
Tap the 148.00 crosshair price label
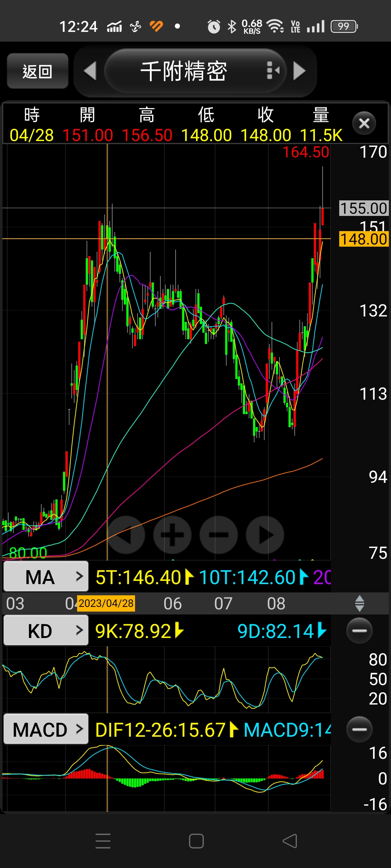click(x=363, y=239)
